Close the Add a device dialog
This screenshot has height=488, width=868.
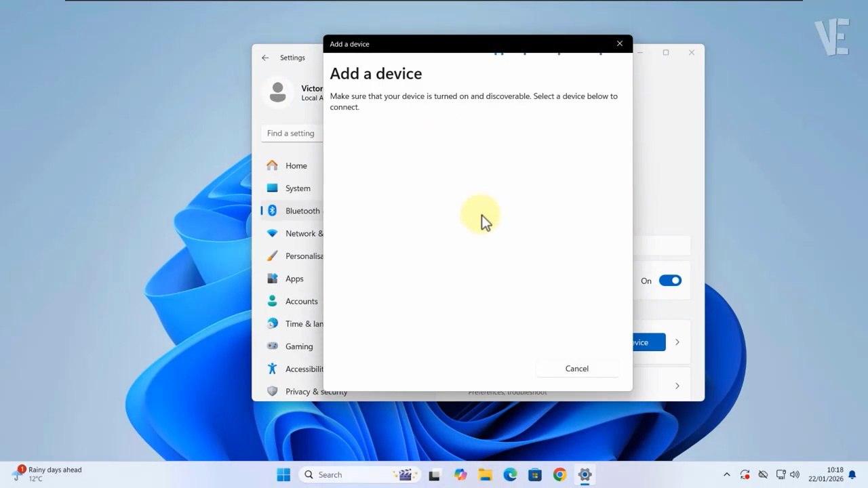(x=619, y=43)
